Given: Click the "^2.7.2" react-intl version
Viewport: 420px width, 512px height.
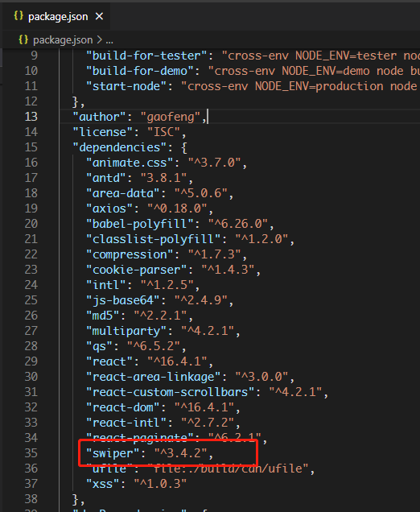Looking at the screenshot, I should 208,423.
